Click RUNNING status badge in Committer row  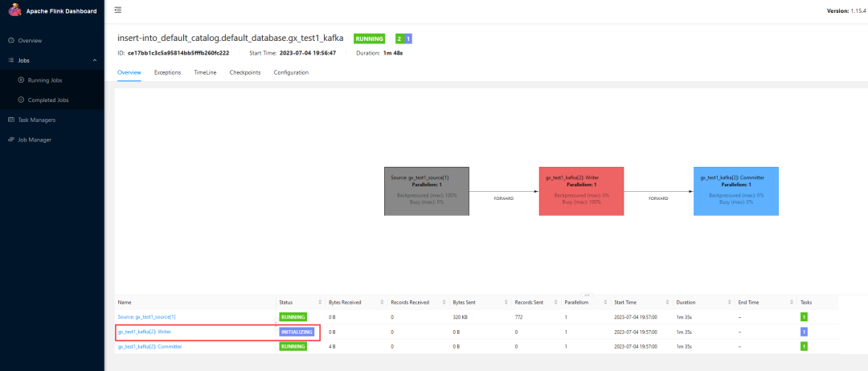(x=293, y=347)
